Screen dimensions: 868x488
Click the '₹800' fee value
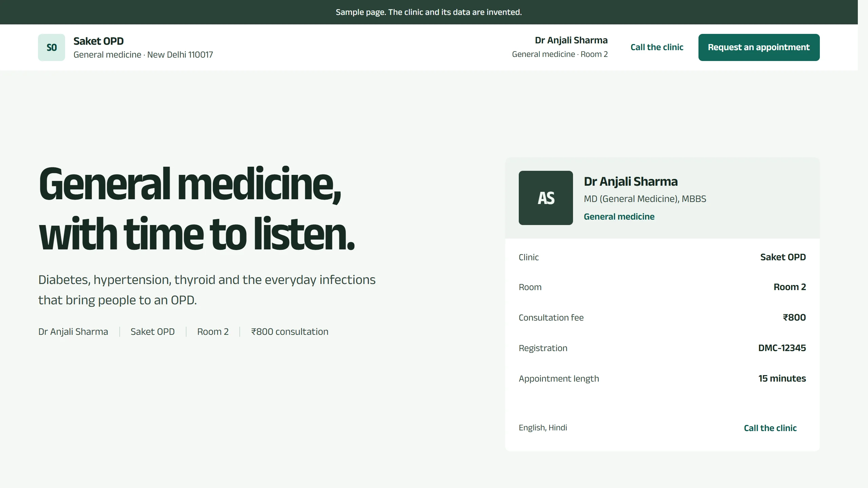click(794, 318)
